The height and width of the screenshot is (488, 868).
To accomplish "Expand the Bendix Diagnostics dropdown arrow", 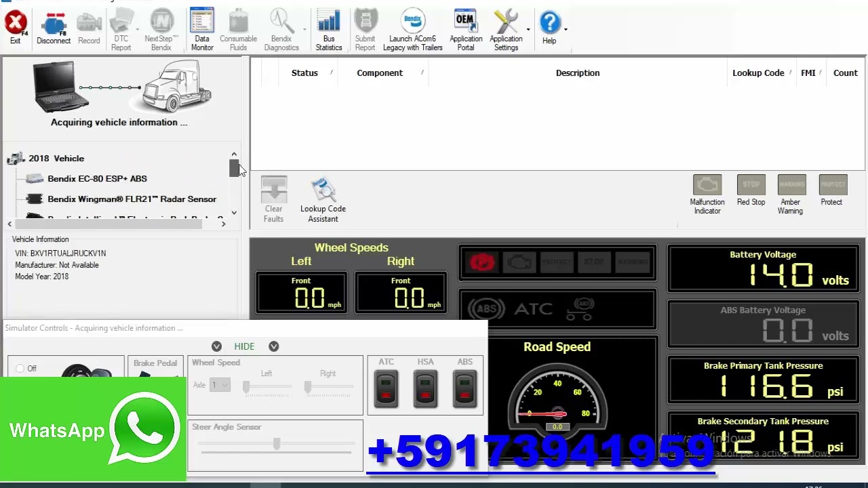I will pyautogui.click(x=304, y=30).
